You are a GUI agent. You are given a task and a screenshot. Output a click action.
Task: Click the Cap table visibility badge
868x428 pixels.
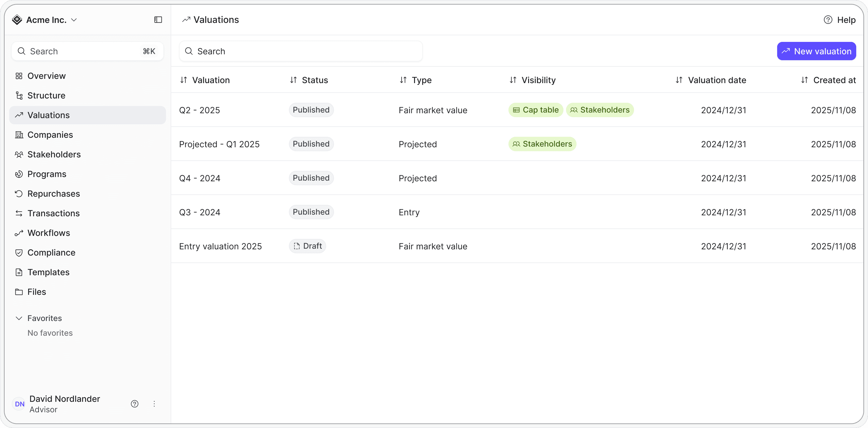(535, 110)
